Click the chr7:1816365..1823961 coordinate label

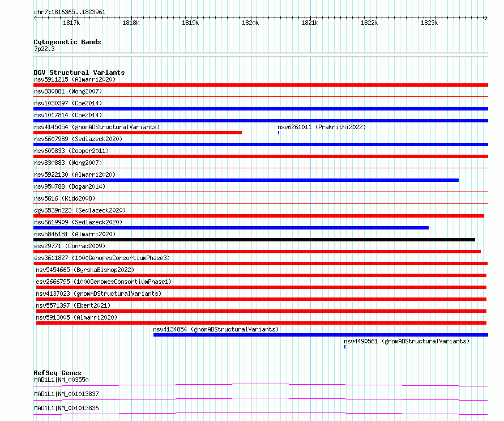click(x=70, y=12)
